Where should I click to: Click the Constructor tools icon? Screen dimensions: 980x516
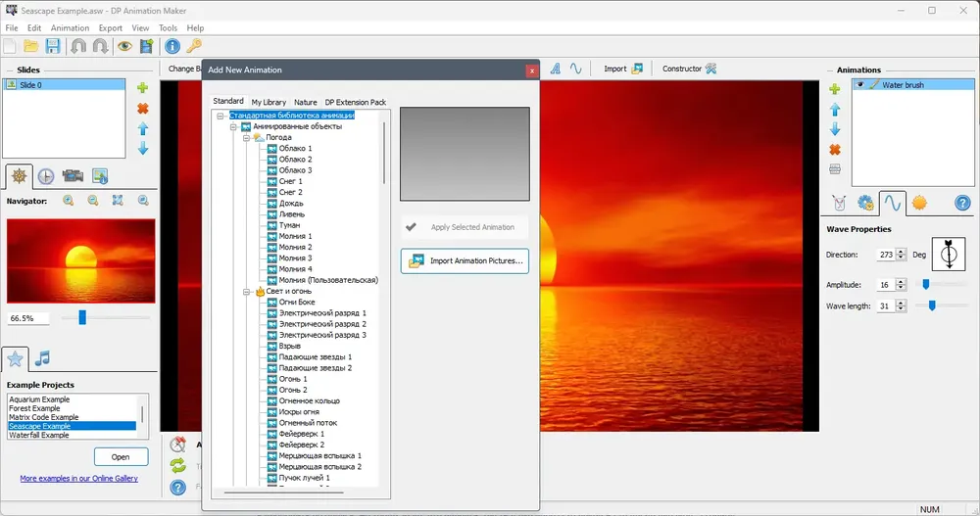(711, 69)
